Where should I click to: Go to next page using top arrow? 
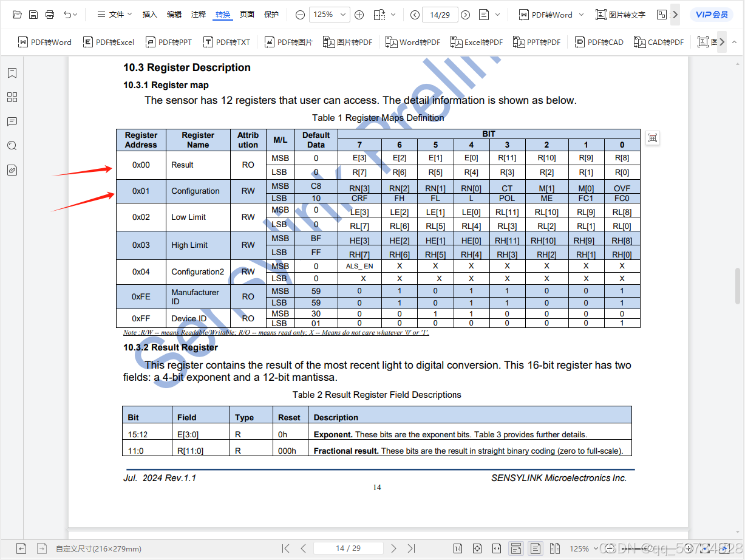pyautogui.click(x=465, y=15)
